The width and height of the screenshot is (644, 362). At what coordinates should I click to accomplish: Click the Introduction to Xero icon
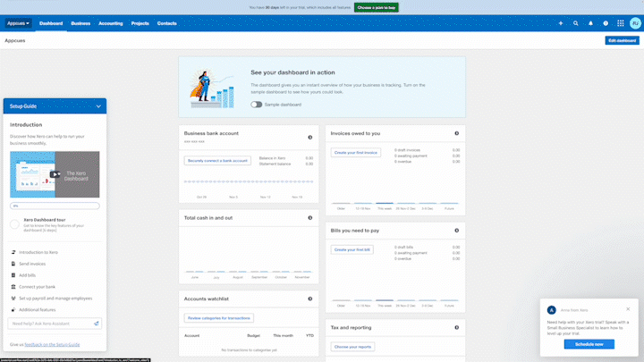pos(13,252)
